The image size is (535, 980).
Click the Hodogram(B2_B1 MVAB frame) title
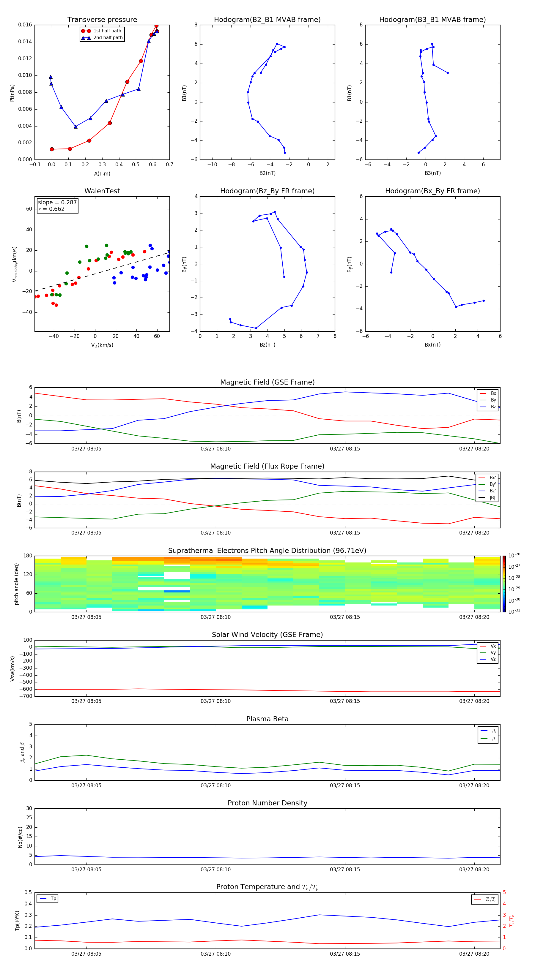[267, 20]
